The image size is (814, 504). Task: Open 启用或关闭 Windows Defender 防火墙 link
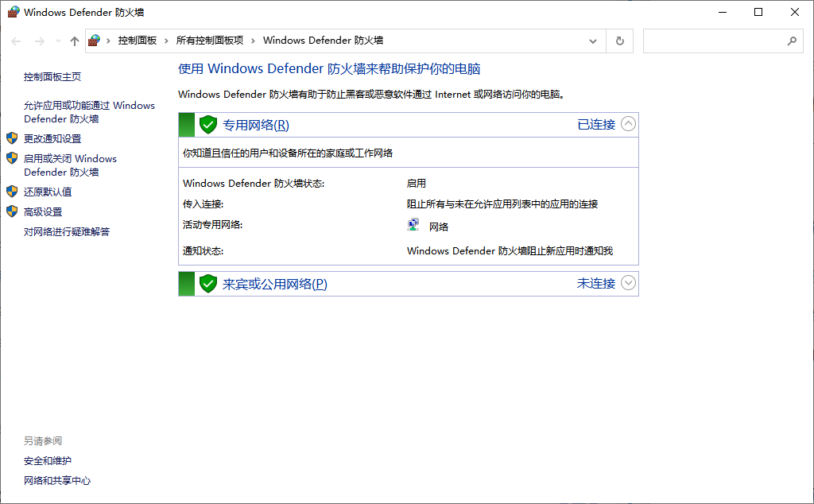(x=70, y=165)
